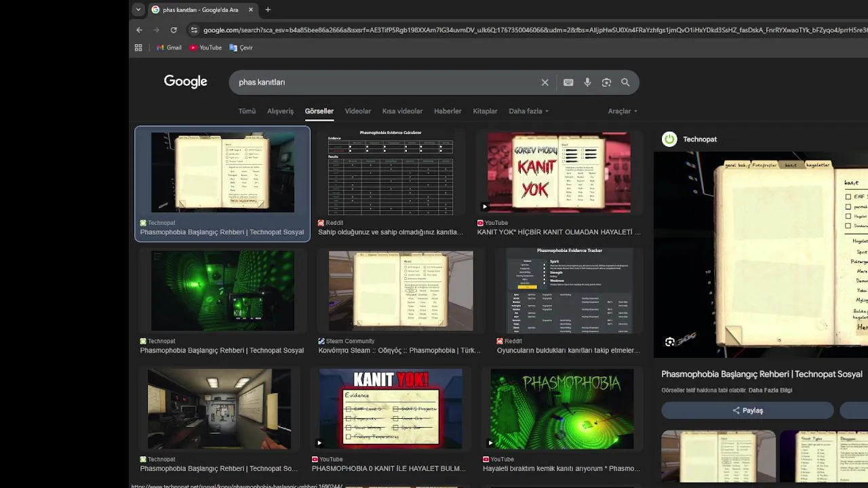
Task: Switch to Kitaplar tab
Action: click(485, 111)
